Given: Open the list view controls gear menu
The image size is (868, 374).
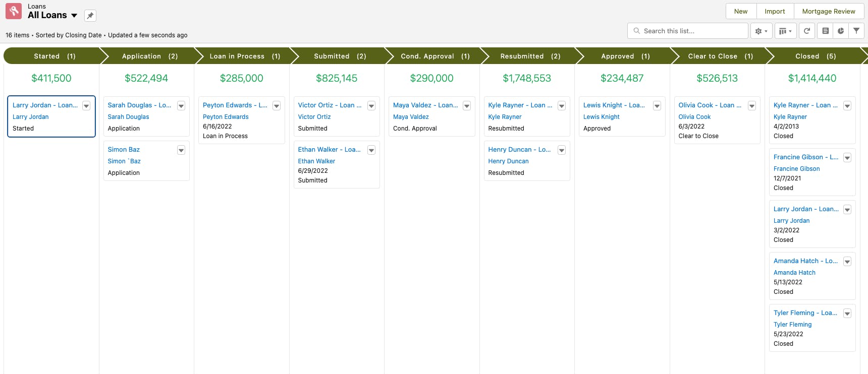Looking at the screenshot, I should 761,31.
